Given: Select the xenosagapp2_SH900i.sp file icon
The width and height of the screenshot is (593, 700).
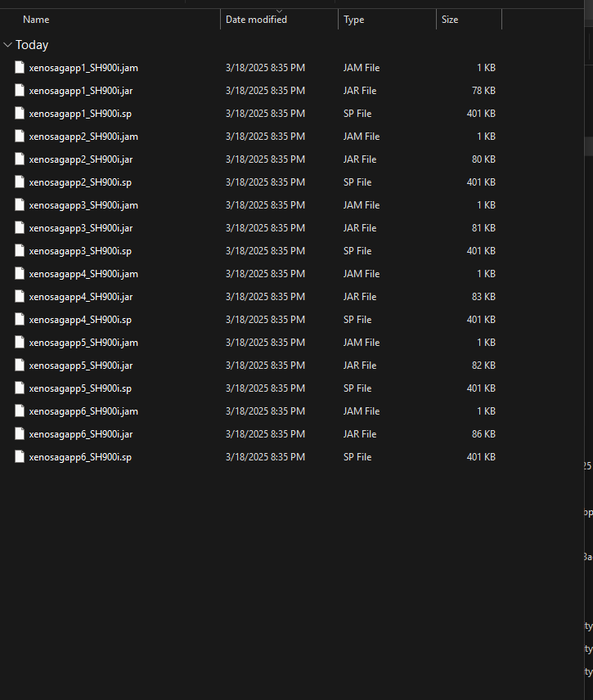Looking at the screenshot, I should pyautogui.click(x=20, y=182).
